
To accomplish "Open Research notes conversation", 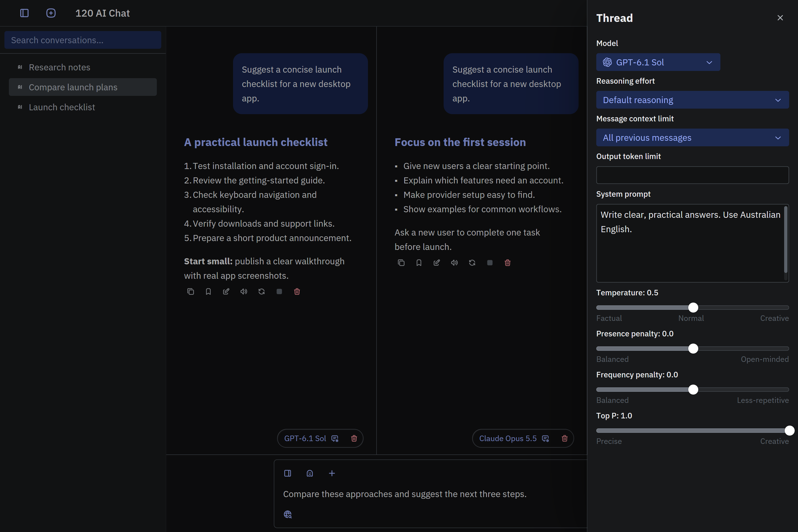I will (x=83, y=67).
